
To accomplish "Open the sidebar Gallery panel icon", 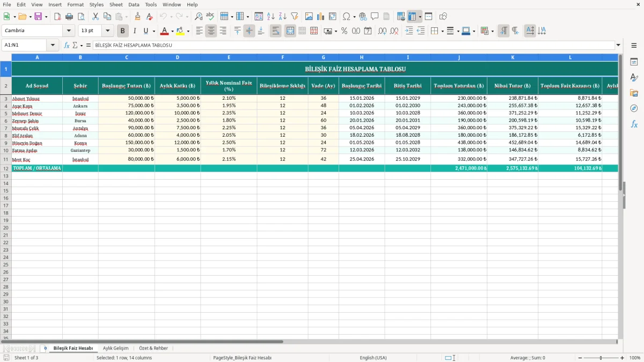I will click(634, 93).
